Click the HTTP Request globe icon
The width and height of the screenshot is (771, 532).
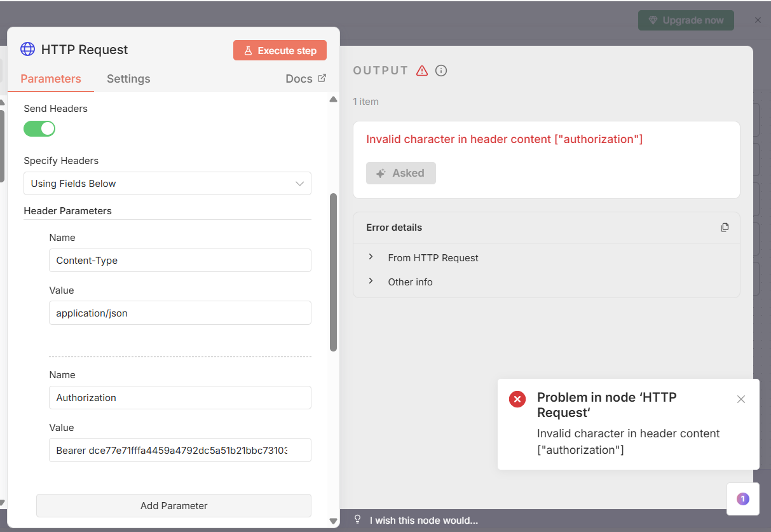27,50
